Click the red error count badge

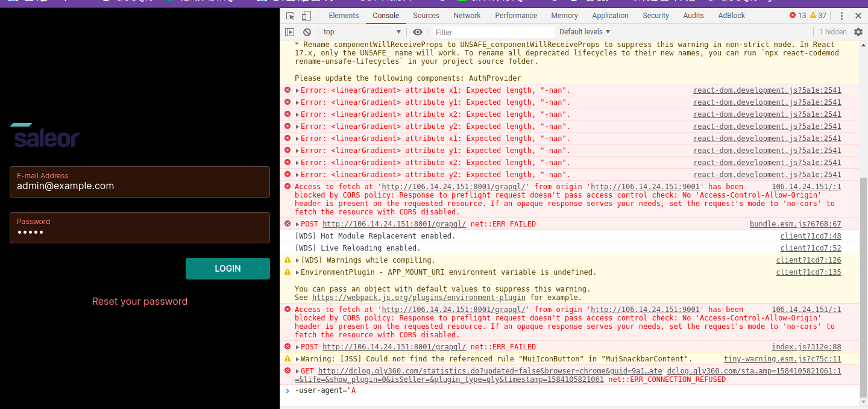point(794,16)
